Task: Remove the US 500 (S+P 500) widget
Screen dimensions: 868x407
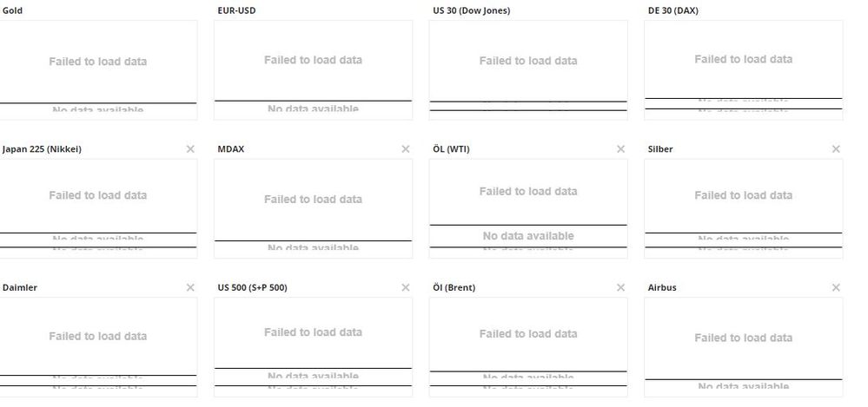Action: tap(406, 287)
